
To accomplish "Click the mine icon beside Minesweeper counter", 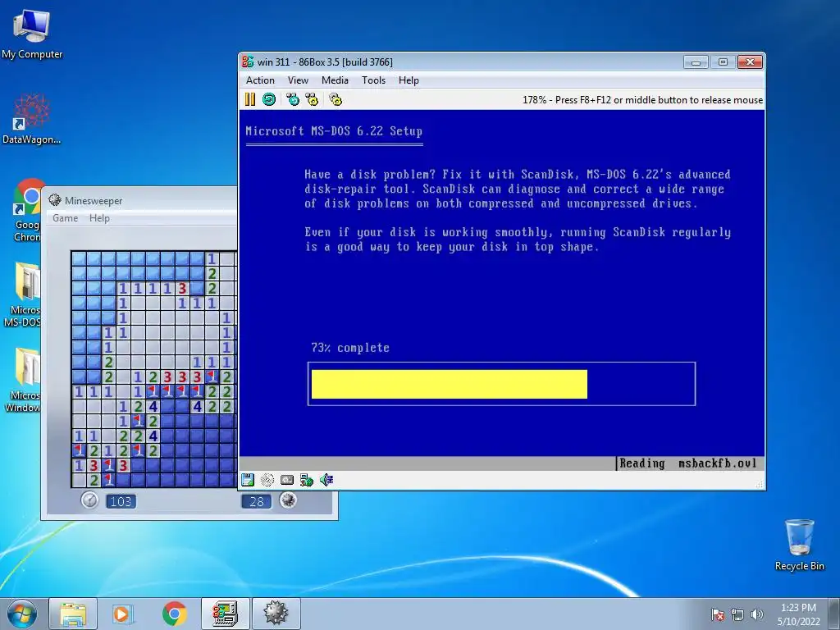I will 288,500.
